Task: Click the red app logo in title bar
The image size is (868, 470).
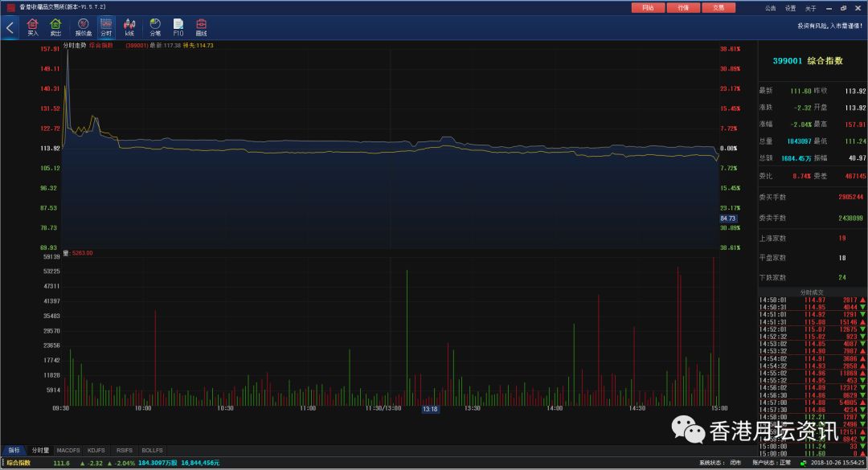Action: (11, 8)
